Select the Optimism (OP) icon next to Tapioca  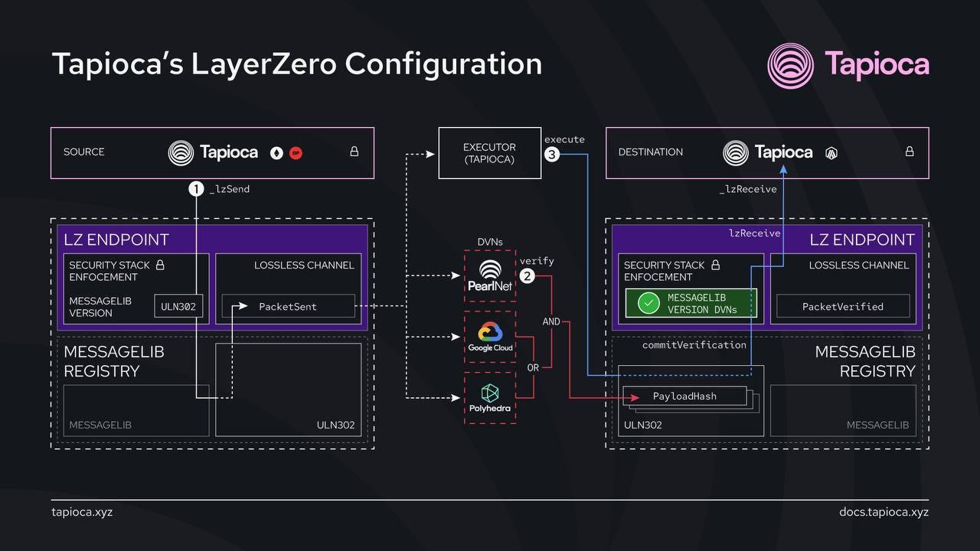(x=296, y=152)
